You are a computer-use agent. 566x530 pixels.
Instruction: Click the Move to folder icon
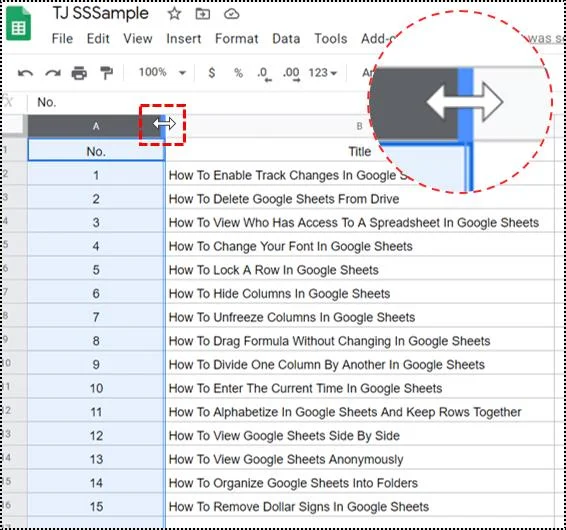[x=203, y=14]
